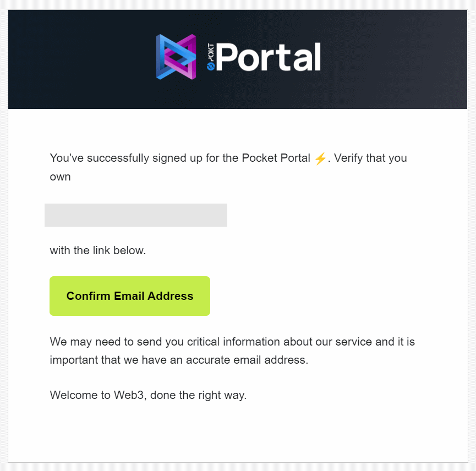Click the "Welcome to Web3" closing line
The width and height of the screenshot is (476, 471).
click(97, 395)
